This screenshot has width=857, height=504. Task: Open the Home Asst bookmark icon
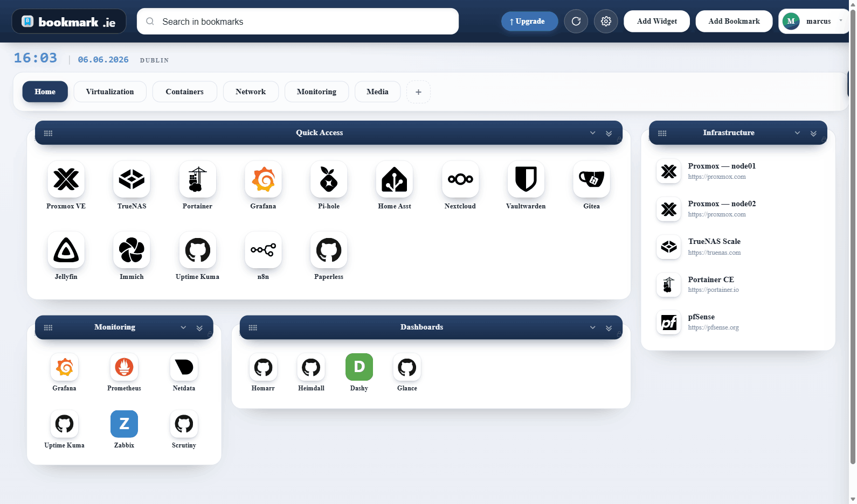(x=395, y=179)
